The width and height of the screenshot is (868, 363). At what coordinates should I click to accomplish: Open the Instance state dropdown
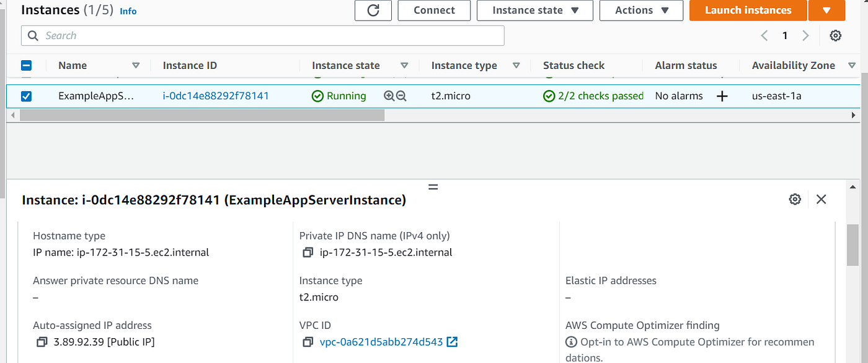pos(534,10)
